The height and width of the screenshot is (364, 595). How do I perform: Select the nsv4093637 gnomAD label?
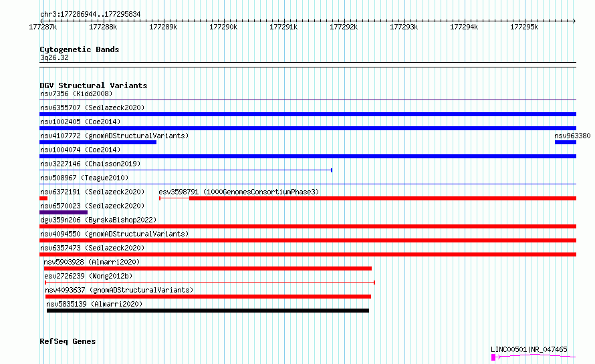click(x=119, y=290)
